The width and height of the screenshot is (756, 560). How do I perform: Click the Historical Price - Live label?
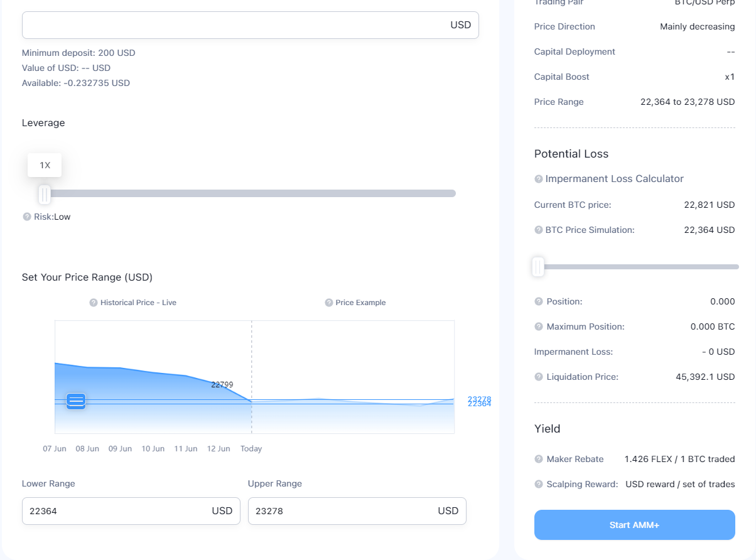click(x=138, y=303)
